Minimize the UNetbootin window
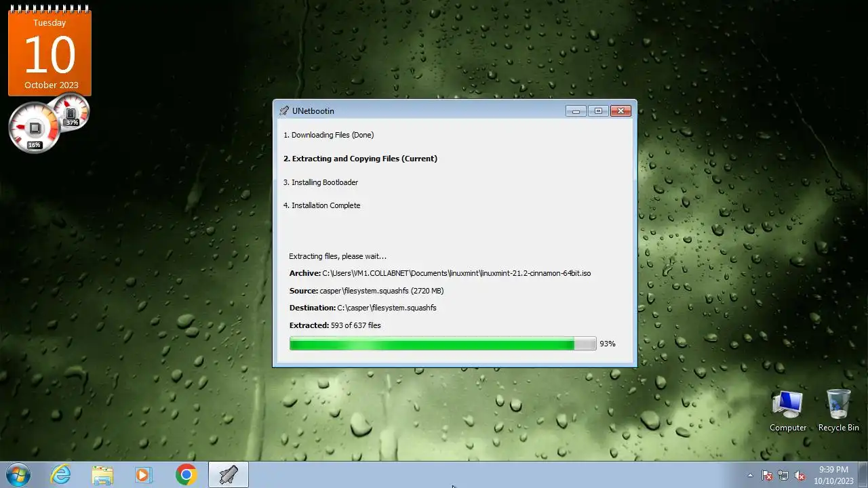Image resolution: width=868 pixels, height=488 pixels. tap(576, 110)
